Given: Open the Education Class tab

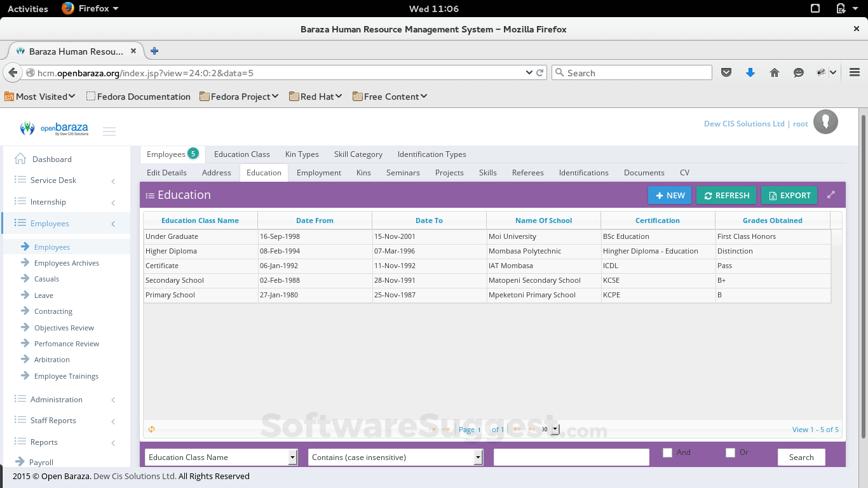Looking at the screenshot, I should coord(242,154).
